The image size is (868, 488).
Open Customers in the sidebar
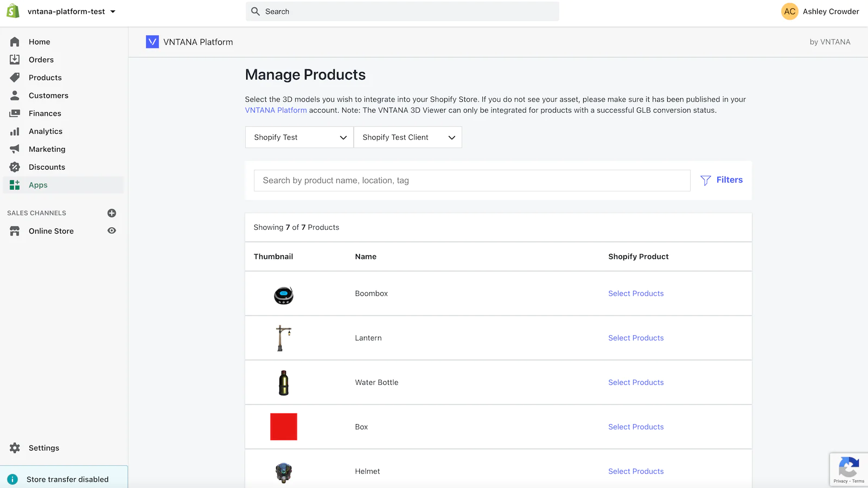[x=48, y=95]
